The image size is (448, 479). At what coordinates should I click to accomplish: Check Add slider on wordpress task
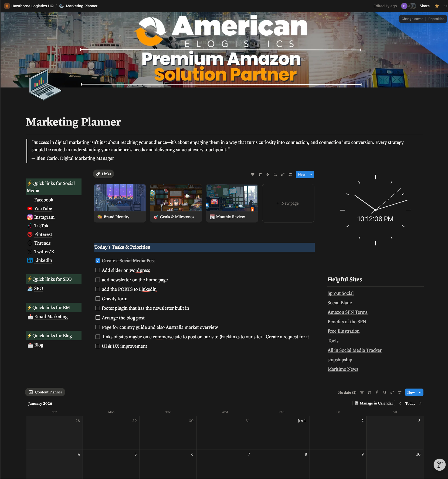pyautogui.click(x=98, y=270)
